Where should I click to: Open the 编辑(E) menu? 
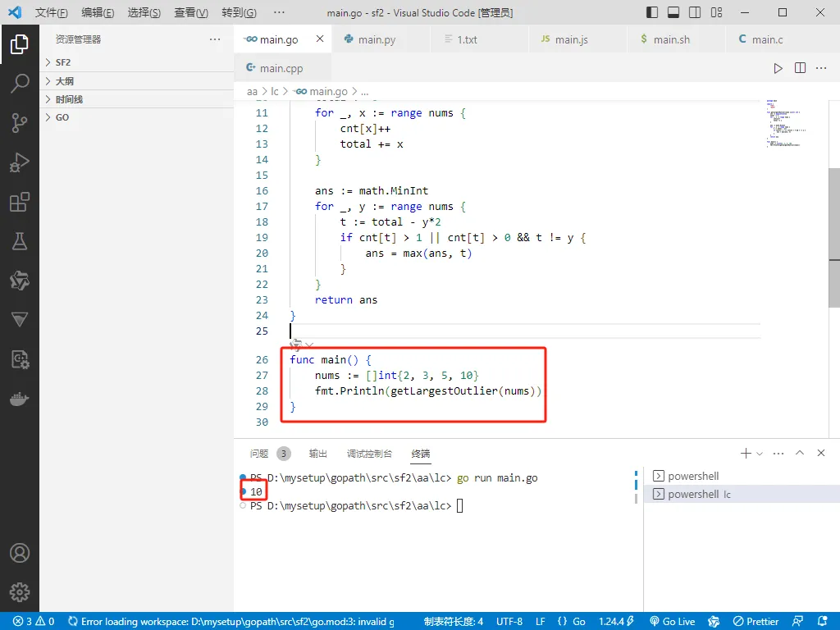(x=98, y=12)
